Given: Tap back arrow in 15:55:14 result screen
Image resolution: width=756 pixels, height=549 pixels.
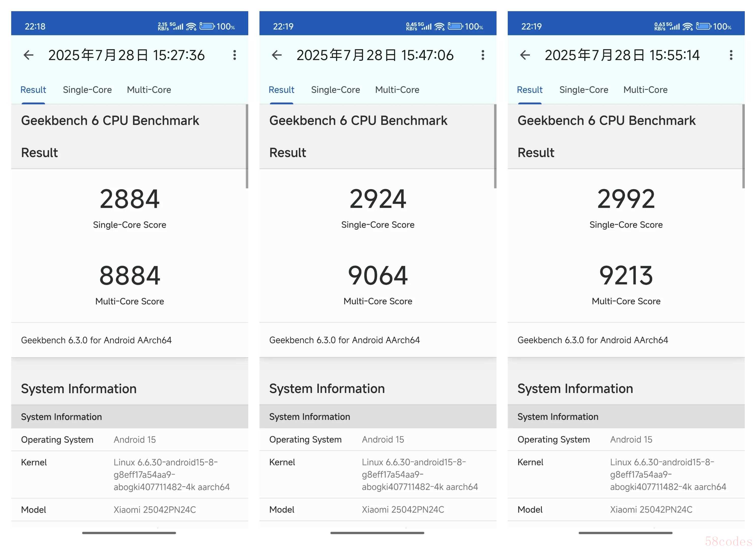Looking at the screenshot, I should click(x=525, y=55).
